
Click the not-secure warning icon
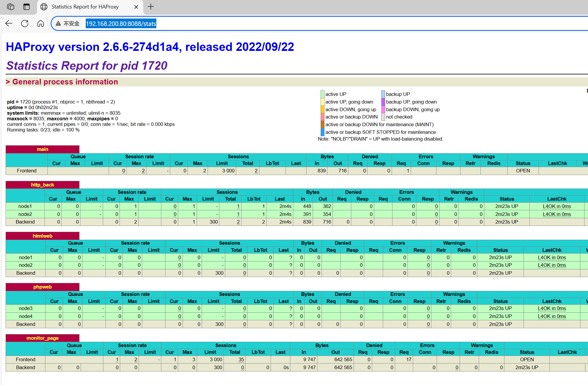pos(58,24)
